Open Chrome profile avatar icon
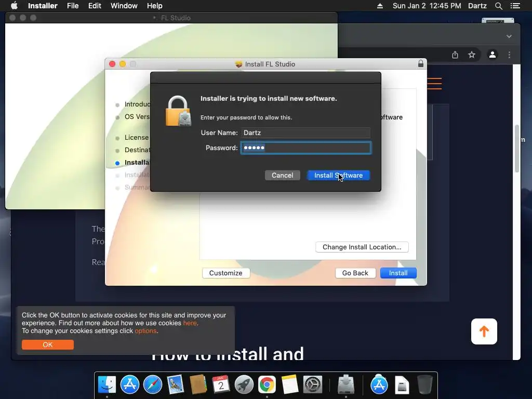The width and height of the screenshot is (532, 399). (493, 55)
